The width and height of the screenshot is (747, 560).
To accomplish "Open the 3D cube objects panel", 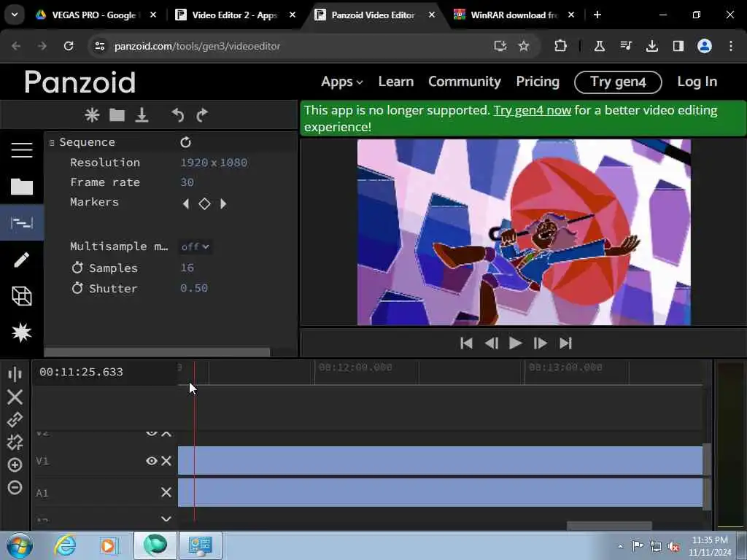I will [x=22, y=296].
